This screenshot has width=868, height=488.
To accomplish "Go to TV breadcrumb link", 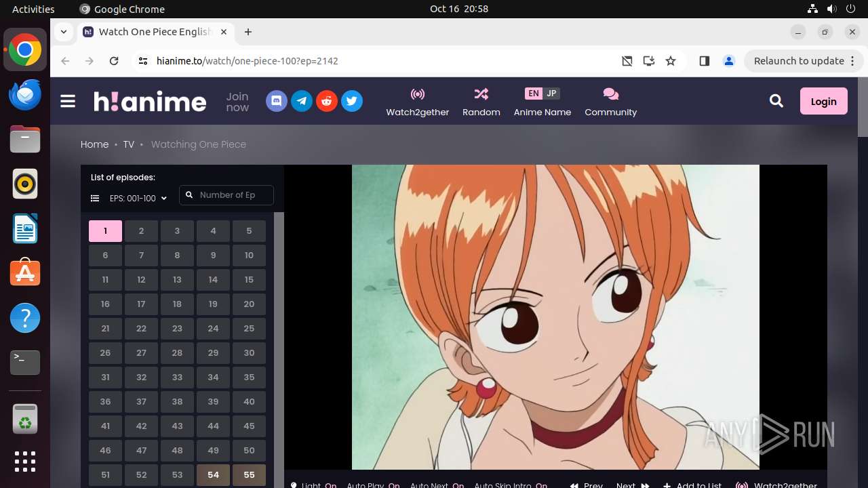I will [x=129, y=144].
